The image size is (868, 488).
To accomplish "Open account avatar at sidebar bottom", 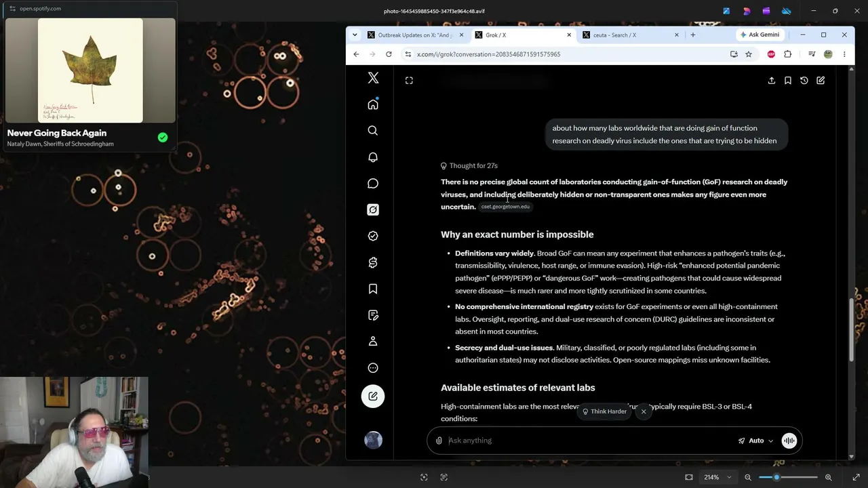I will (373, 441).
